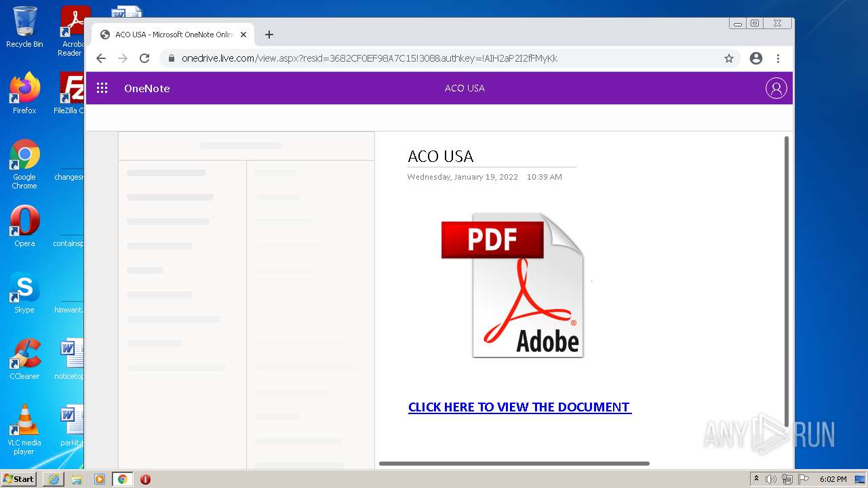Open the Skype desktop shortcut

click(24, 293)
